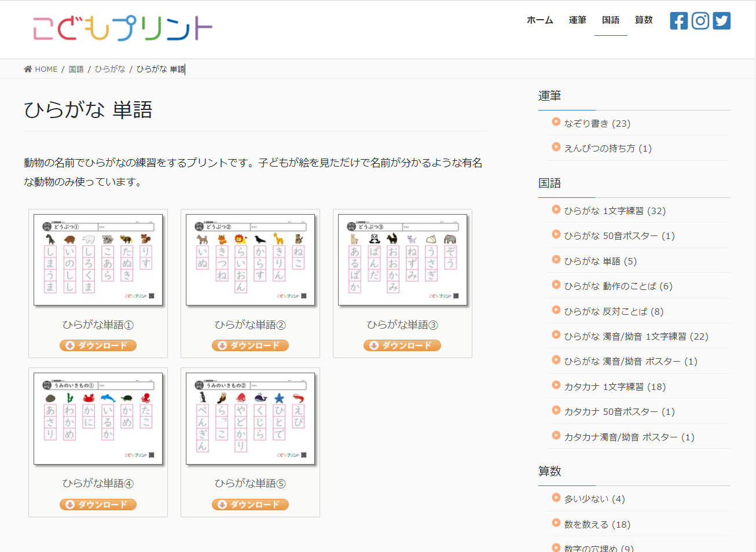
Task: Download the ひらがな単語① worksheet
Action: coord(98,345)
